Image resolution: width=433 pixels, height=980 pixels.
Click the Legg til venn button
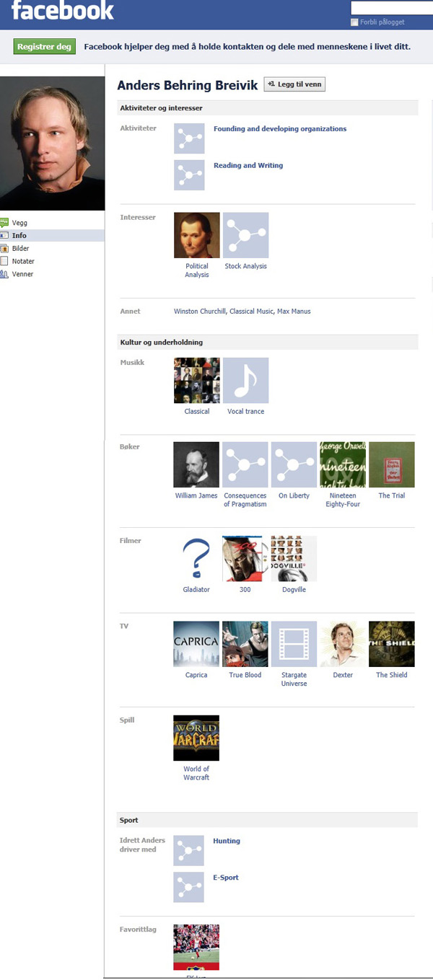pos(295,84)
